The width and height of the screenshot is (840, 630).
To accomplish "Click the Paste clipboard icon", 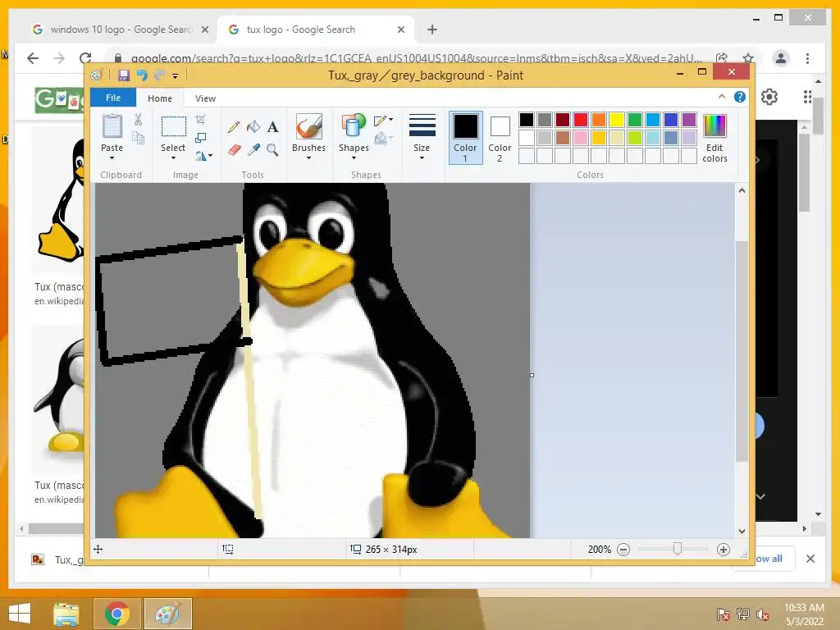I will (112, 127).
